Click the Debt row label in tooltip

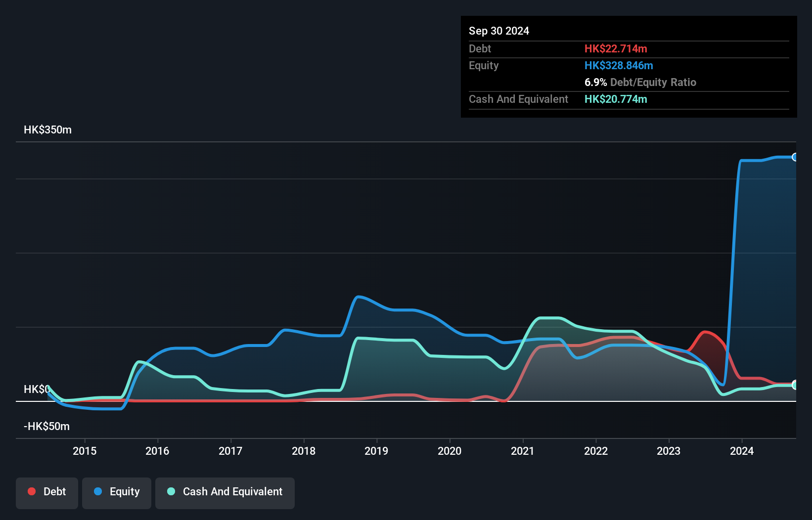pos(480,48)
